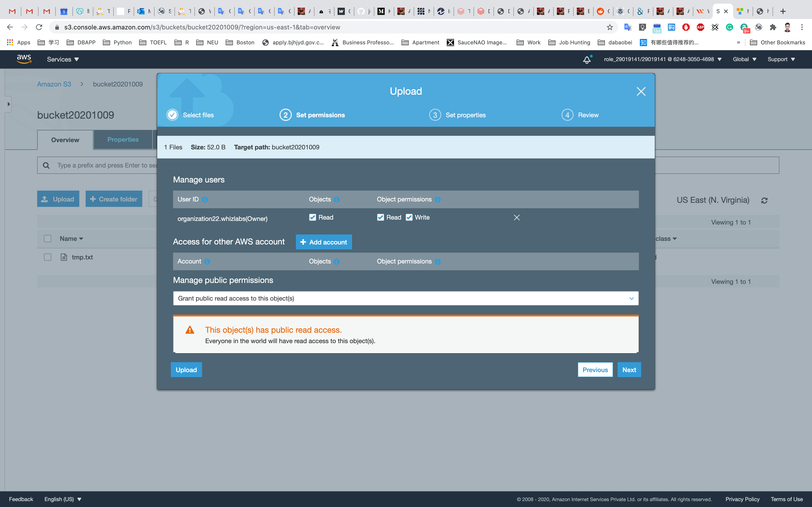Click the AWS notifications bell icon
The width and height of the screenshot is (812, 507).
587,59
